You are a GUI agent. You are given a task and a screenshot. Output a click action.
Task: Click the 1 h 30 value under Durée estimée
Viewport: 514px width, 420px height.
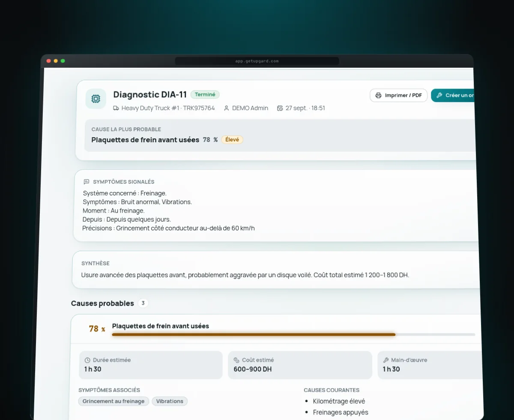pos(93,369)
